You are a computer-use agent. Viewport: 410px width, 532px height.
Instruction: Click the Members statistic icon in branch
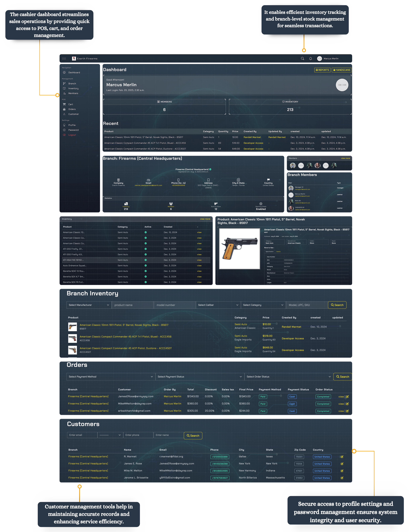point(171,204)
